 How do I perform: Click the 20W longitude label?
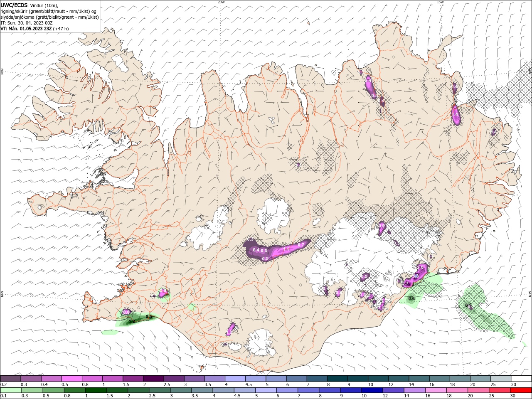(x=221, y=2)
